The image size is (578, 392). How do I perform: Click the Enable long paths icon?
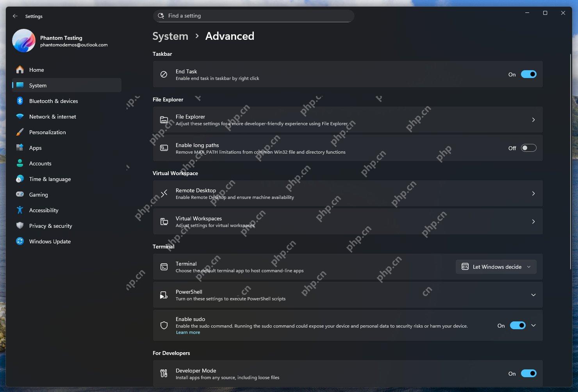click(164, 148)
